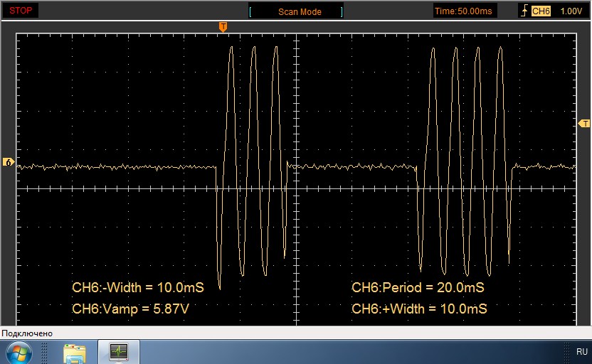
Task: Click the trigger level marker on right edge
Action: click(585, 124)
